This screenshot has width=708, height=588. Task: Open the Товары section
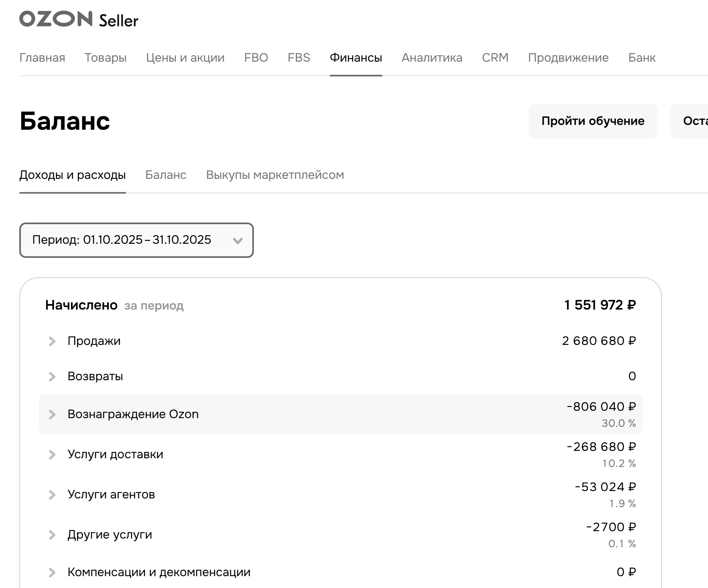tap(106, 57)
